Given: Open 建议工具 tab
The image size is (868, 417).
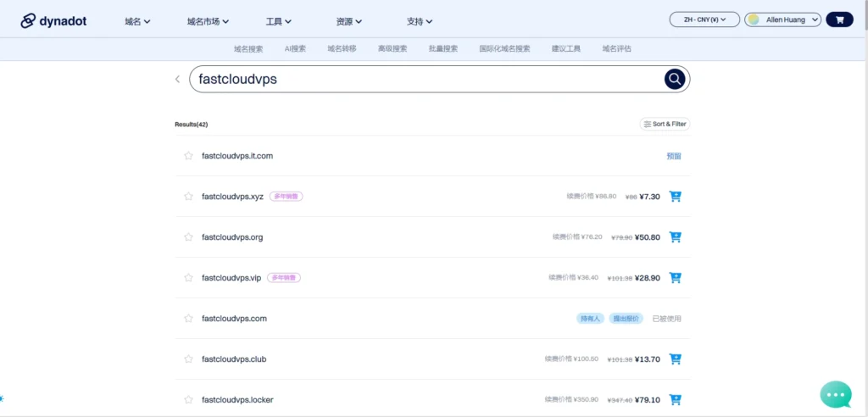Looking at the screenshot, I should pyautogui.click(x=566, y=48).
